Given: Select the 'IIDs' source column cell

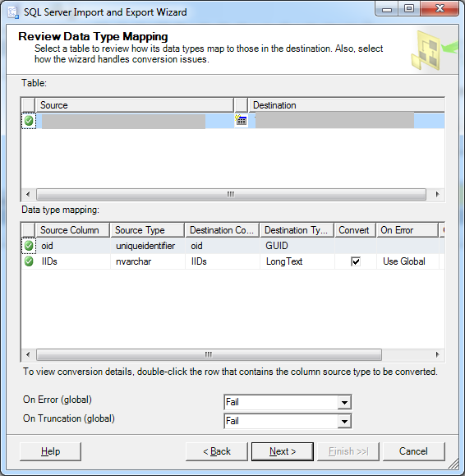Looking at the screenshot, I should [72, 261].
